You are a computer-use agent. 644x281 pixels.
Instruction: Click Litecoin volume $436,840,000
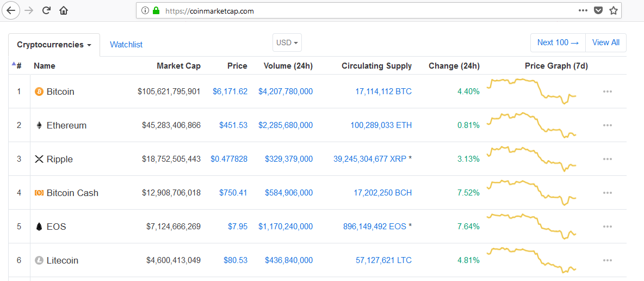point(289,260)
